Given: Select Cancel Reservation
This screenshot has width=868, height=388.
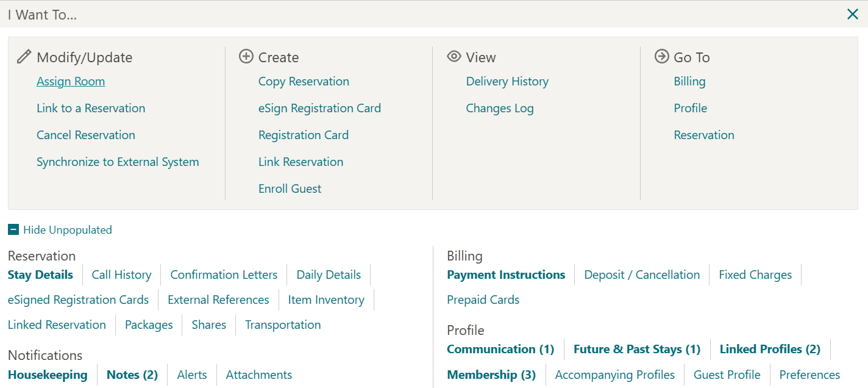Looking at the screenshot, I should tap(85, 135).
